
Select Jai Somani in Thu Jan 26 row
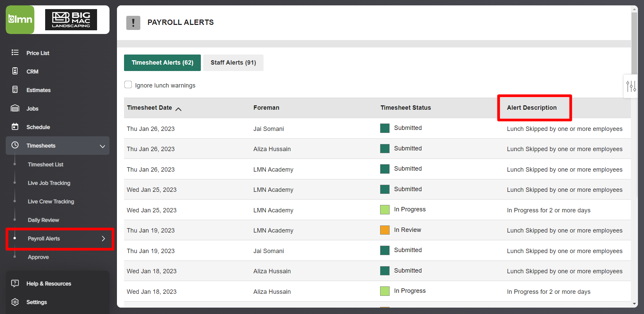(x=269, y=129)
